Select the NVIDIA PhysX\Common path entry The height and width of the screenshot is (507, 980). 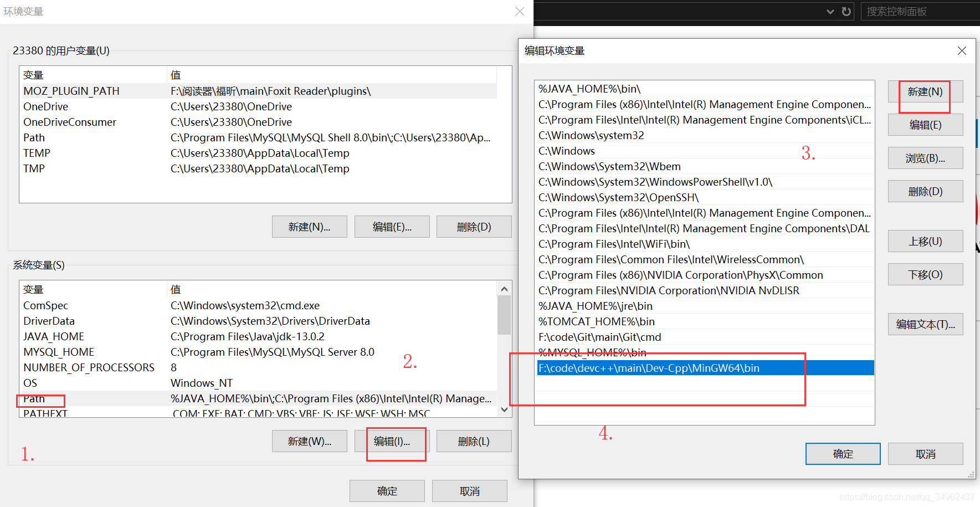[x=705, y=275]
